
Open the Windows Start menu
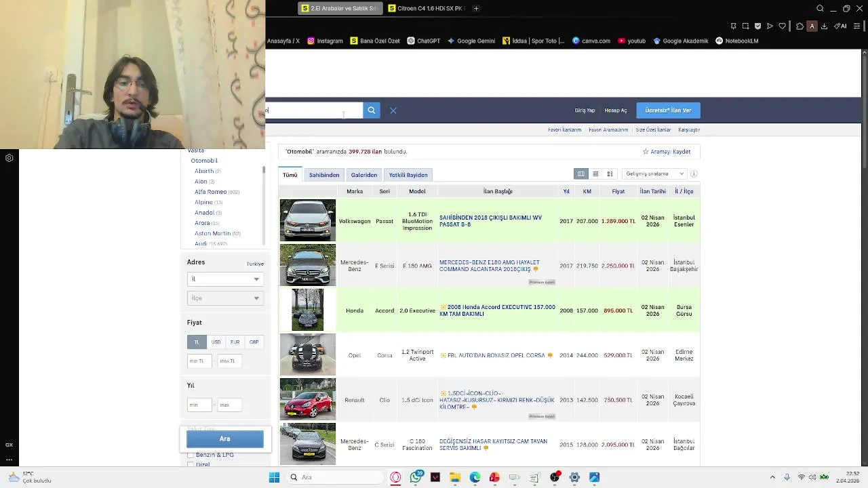point(274,477)
